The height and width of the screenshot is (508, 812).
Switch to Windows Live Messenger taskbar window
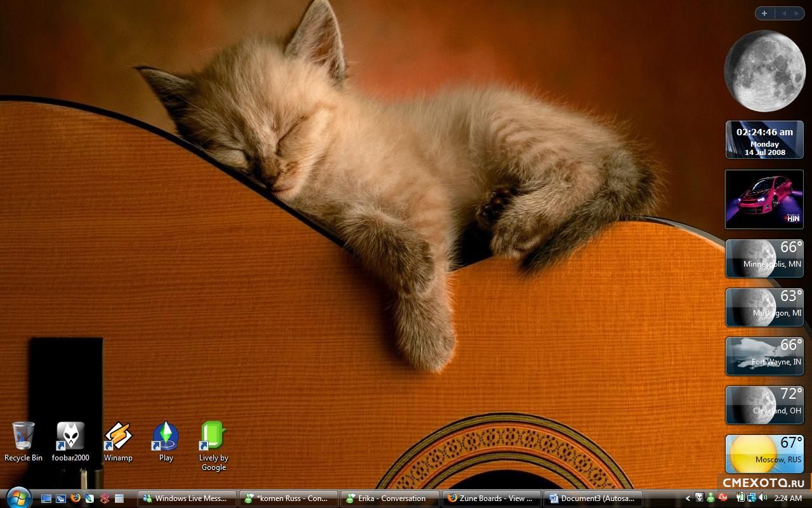[187, 498]
